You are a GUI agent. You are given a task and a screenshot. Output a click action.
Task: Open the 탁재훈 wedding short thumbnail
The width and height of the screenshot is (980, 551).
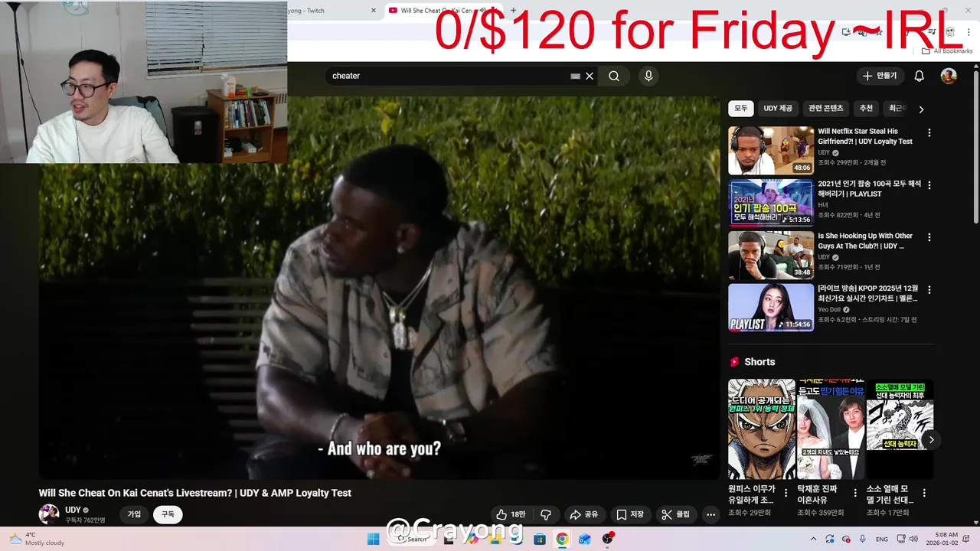(x=831, y=429)
